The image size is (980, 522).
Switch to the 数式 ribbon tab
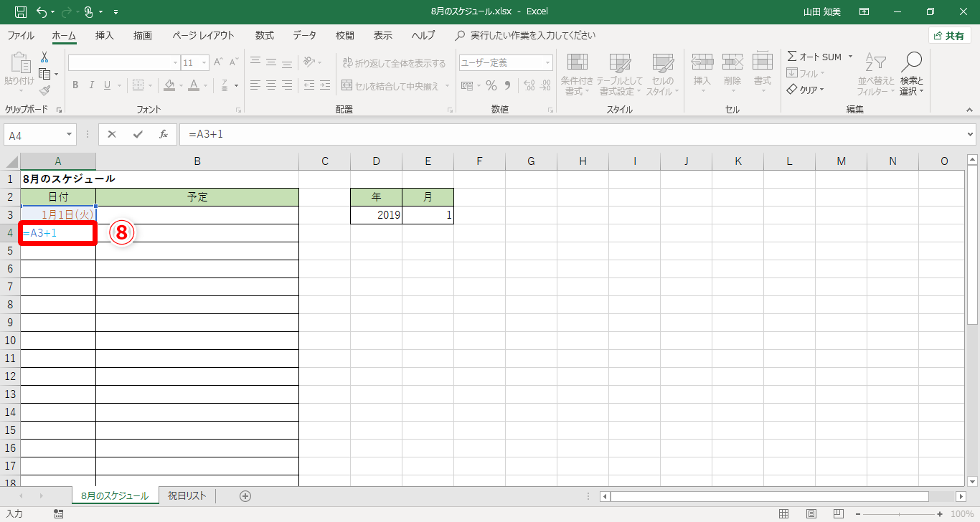[x=264, y=35]
